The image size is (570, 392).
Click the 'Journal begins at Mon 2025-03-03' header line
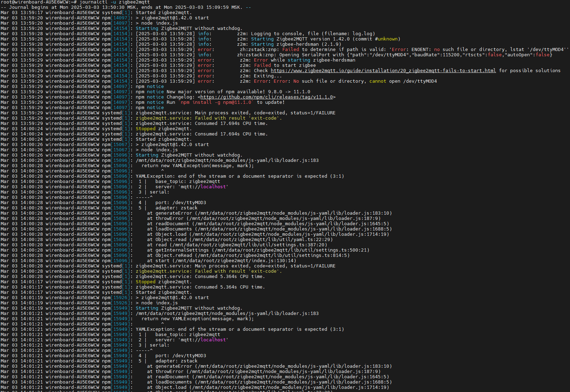tap(126, 7)
